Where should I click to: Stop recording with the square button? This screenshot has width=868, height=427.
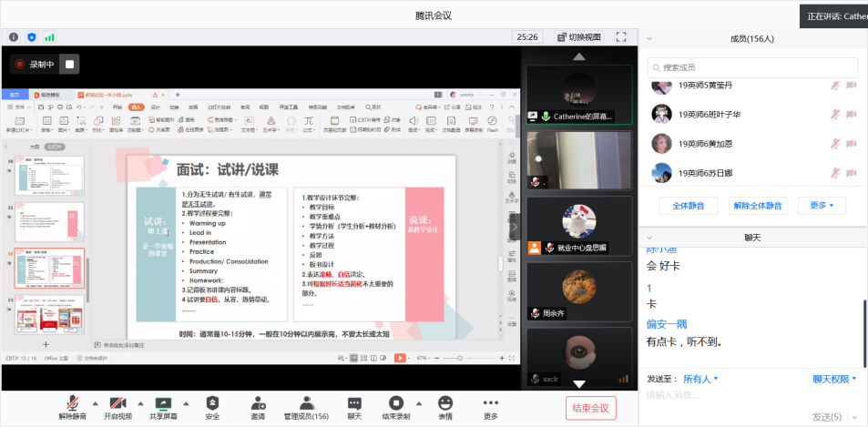[70, 64]
